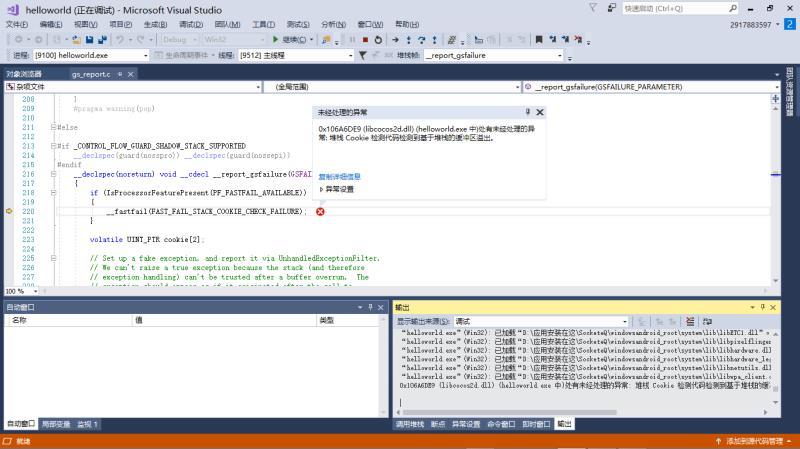
Task: Collapse the #else region at line 211
Action: (54, 128)
